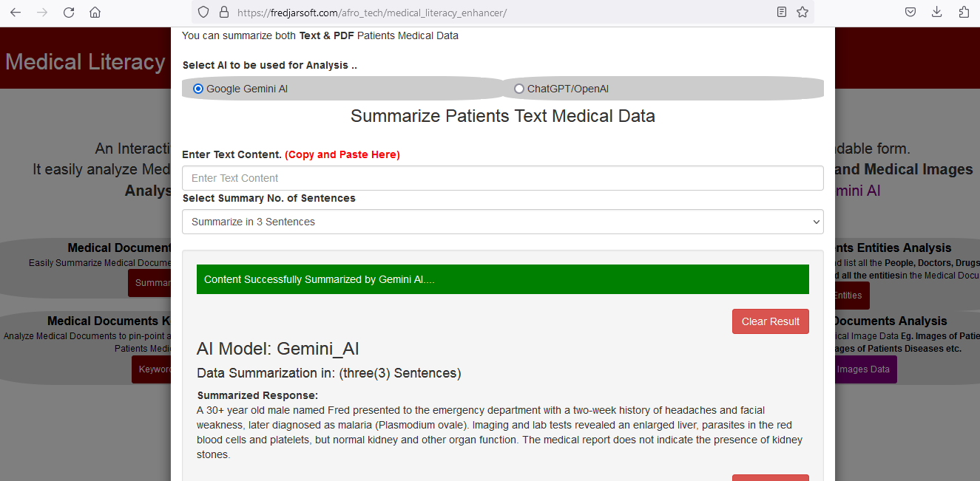Click the Content Successfully Summarized green banner
The width and height of the screenshot is (980, 481).
point(502,279)
